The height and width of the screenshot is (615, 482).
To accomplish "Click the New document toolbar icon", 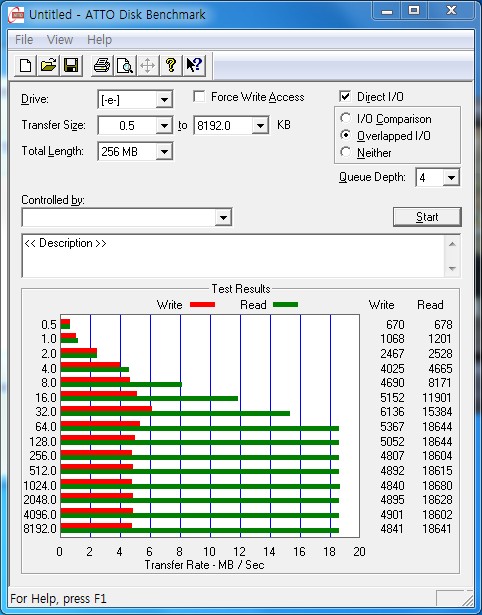I will 25,65.
